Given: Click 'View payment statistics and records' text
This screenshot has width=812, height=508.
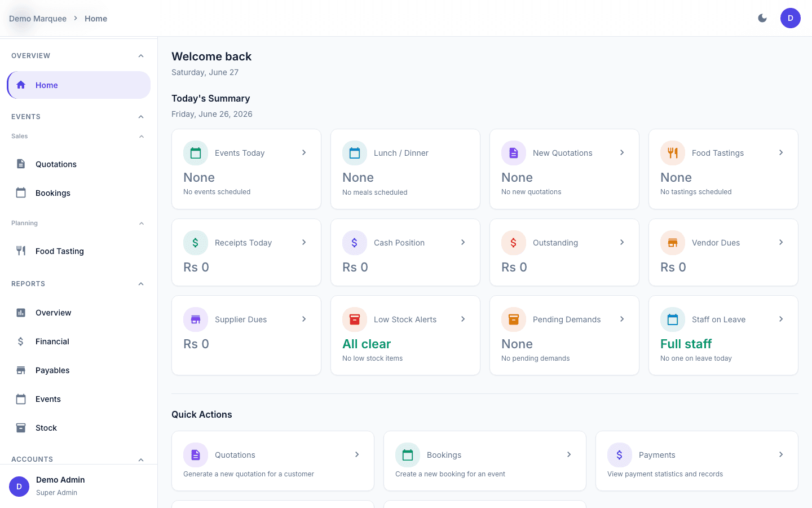Looking at the screenshot, I should coord(665,474).
